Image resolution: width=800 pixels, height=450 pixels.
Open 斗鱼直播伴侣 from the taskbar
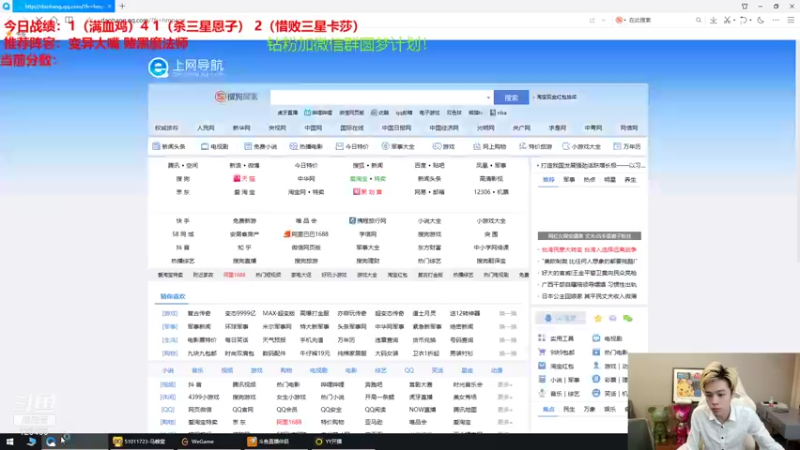268,442
